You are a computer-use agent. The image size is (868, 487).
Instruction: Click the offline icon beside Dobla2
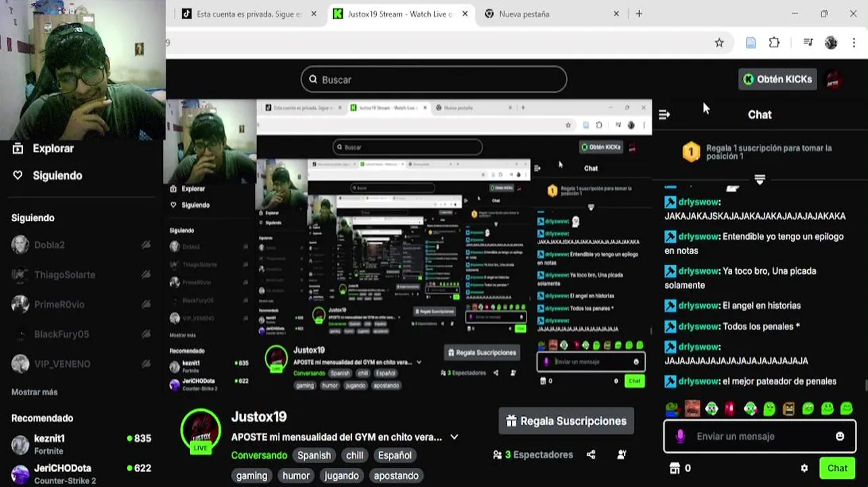[x=146, y=245]
